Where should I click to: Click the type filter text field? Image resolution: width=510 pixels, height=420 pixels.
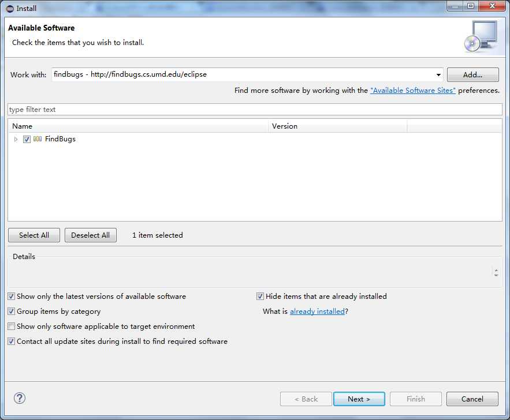tap(255, 110)
